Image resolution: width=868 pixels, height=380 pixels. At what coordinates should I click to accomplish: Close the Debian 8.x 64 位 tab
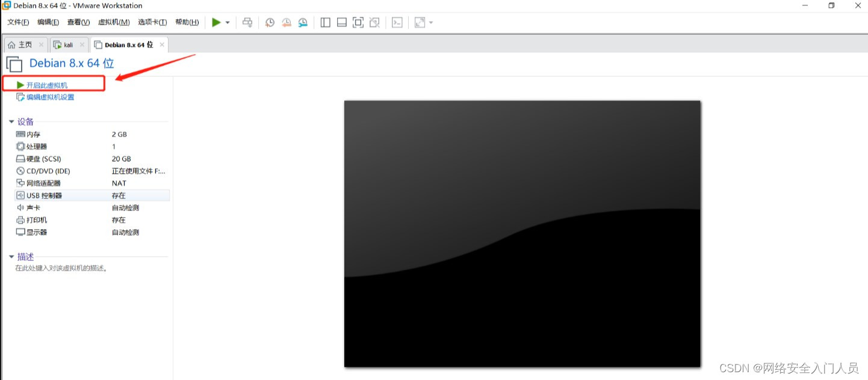161,44
